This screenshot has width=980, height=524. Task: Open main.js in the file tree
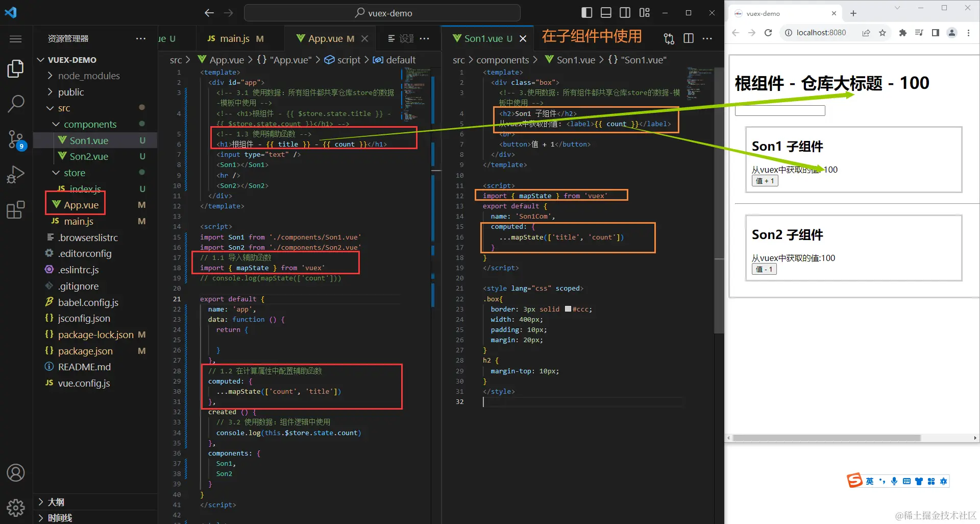tap(79, 222)
